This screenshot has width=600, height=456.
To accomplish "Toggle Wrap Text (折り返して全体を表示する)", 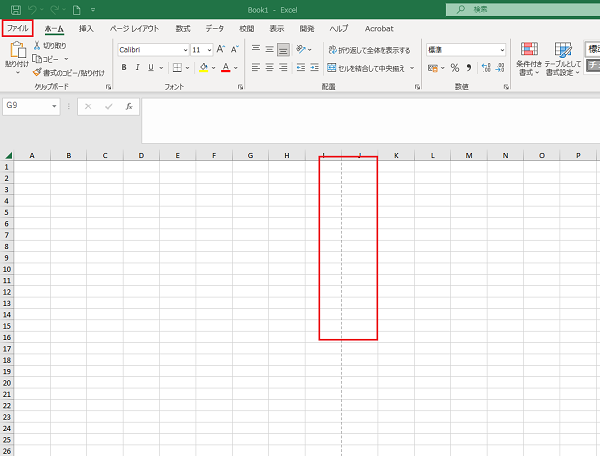I will coord(368,49).
